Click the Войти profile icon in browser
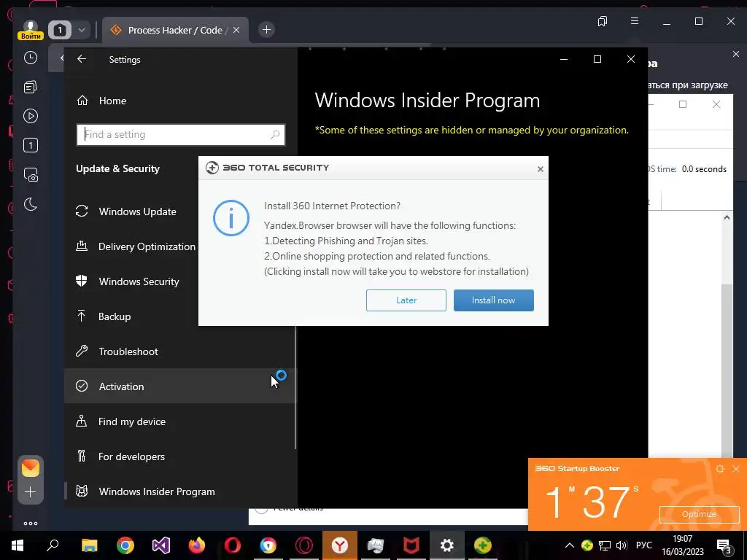 coord(31,30)
